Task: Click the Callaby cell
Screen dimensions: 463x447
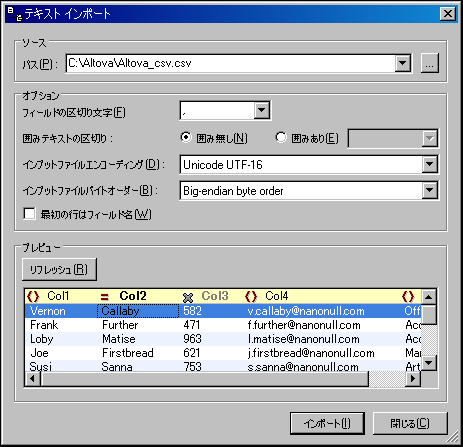Action: coord(138,311)
